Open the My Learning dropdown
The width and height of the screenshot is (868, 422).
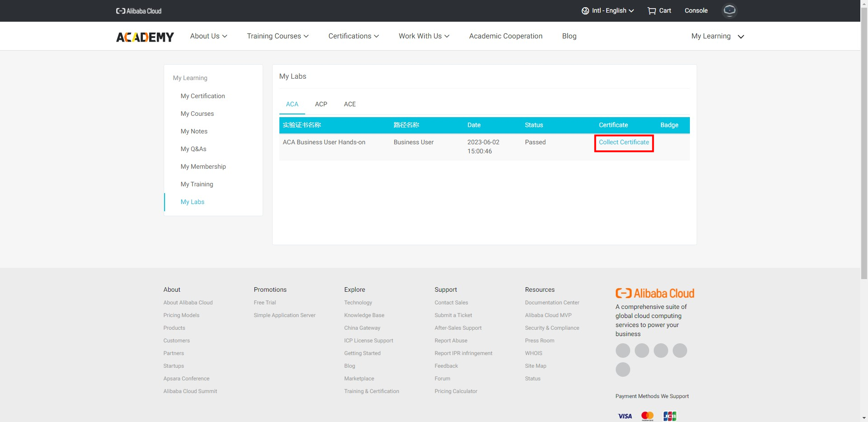(717, 36)
